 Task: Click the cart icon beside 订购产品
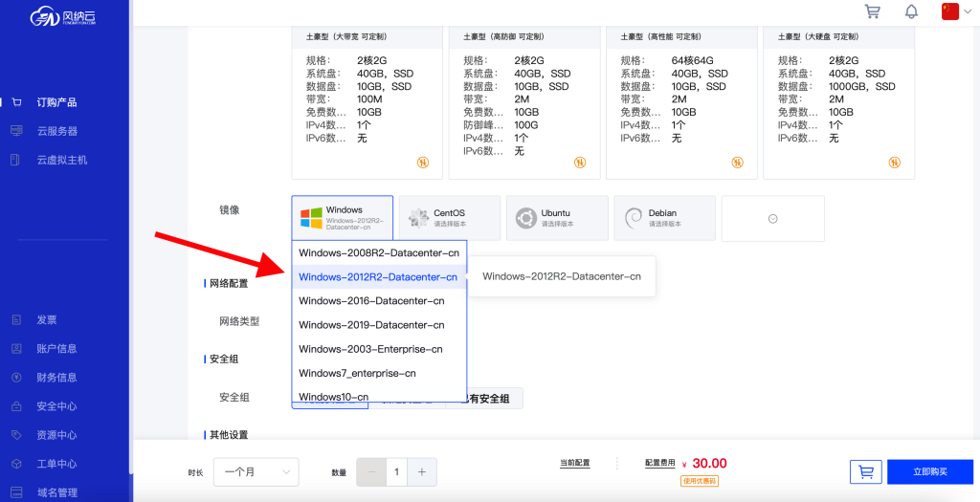coord(17,102)
